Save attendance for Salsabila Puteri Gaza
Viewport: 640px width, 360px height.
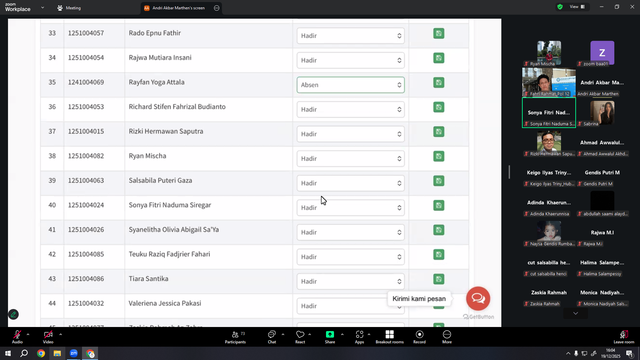(x=439, y=181)
